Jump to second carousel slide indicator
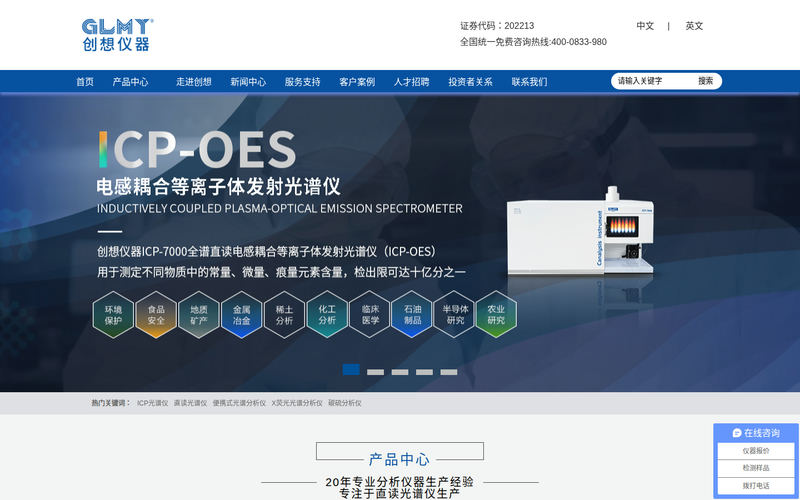The width and height of the screenshot is (800, 500). (x=376, y=372)
